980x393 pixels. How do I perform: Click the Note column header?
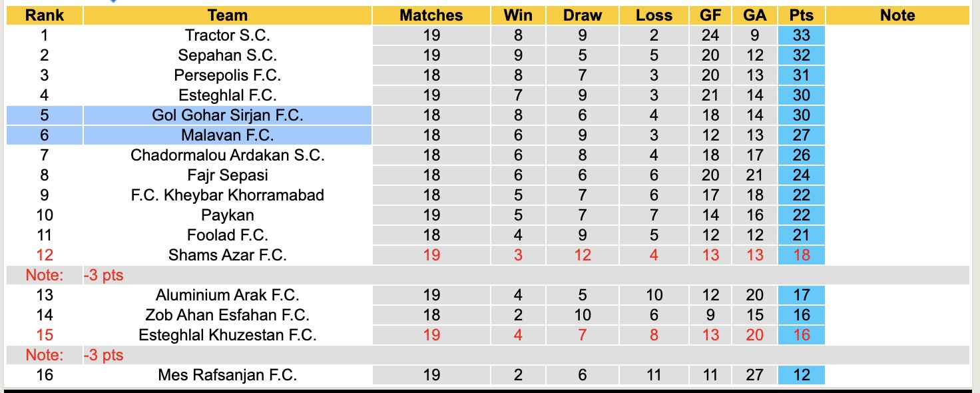(x=897, y=15)
